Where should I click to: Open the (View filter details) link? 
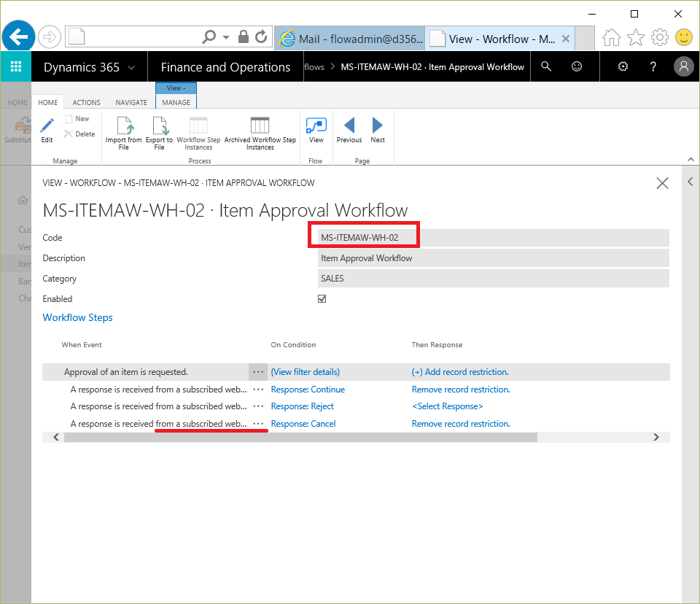pyautogui.click(x=306, y=372)
